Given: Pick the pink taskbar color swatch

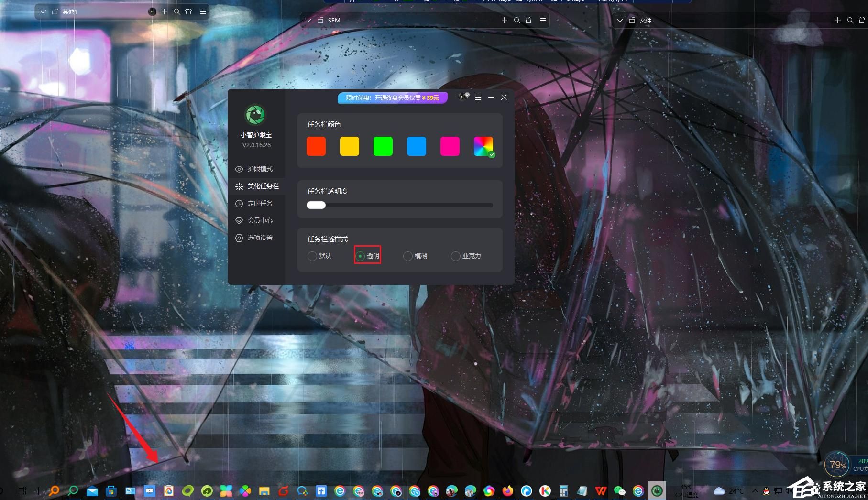Looking at the screenshot, I should [x=450, y=146].
